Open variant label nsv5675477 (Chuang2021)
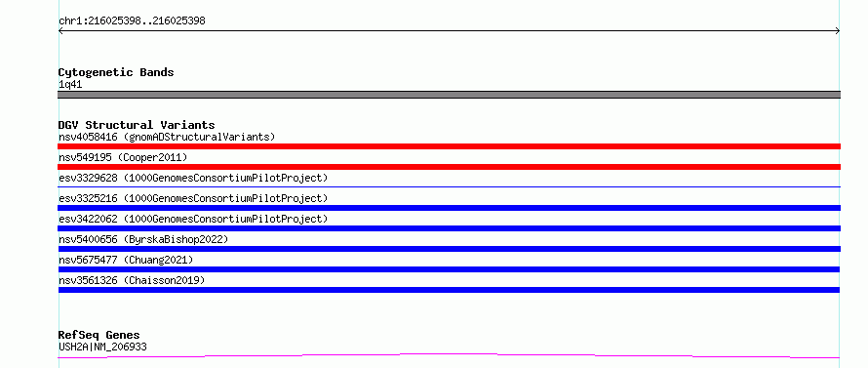 [126, 260]
